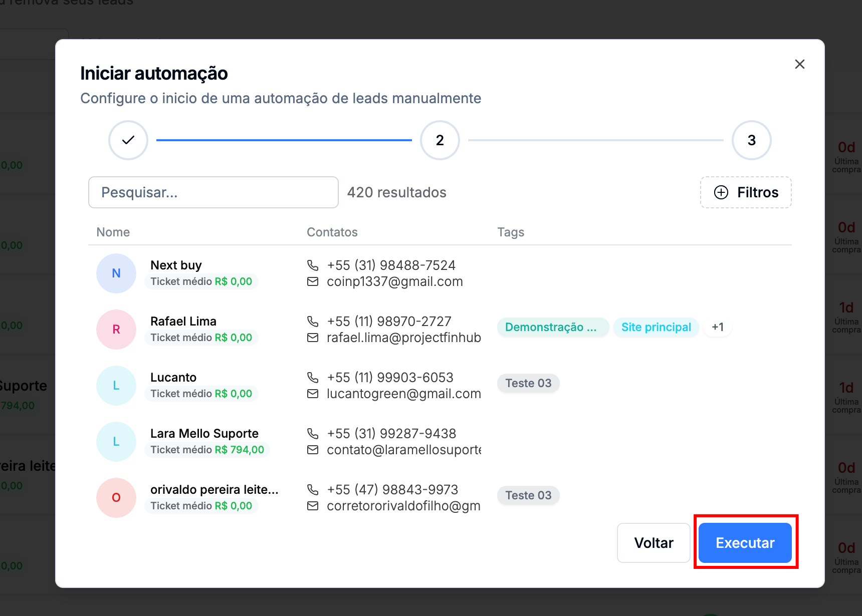Select the Lara Mello Suporte avatar

tap(116, 442)
